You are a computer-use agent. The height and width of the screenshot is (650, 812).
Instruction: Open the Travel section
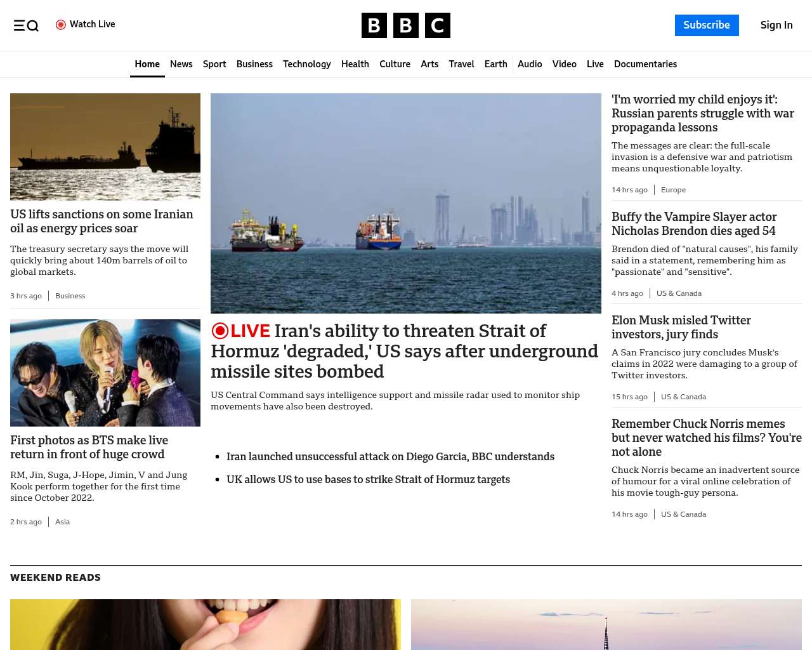pos(461,64)
